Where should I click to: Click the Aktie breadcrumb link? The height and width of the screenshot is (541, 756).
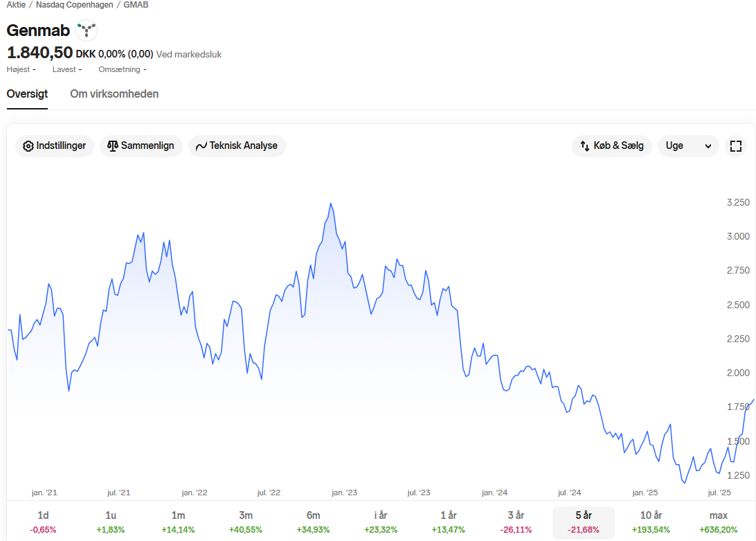click(x=16, y=5)
